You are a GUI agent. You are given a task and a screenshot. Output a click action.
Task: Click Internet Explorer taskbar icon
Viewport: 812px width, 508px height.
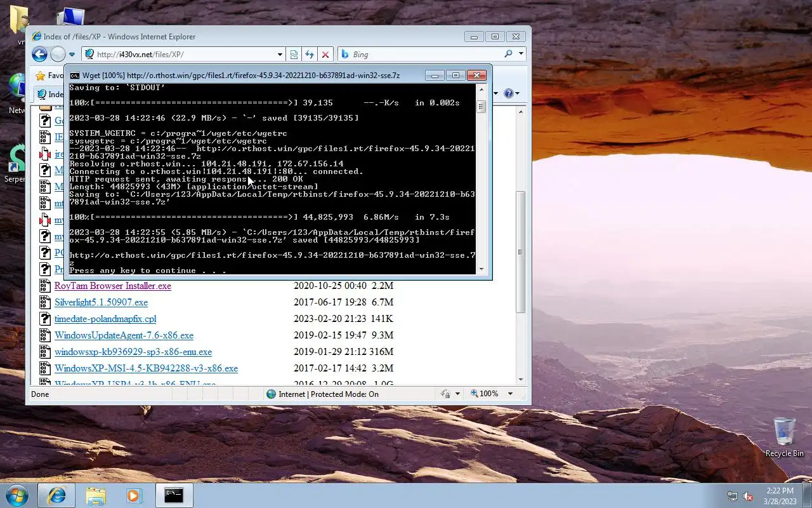56,495
